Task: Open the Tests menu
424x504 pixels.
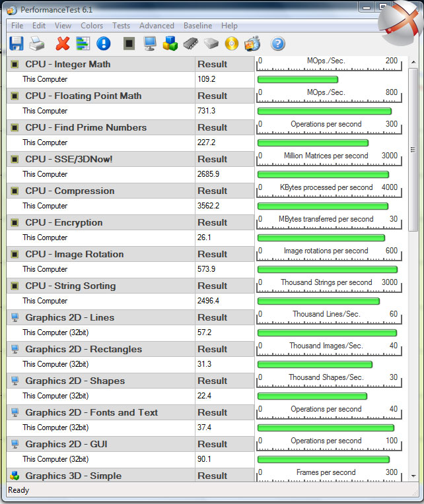Action: coord(121,26)
